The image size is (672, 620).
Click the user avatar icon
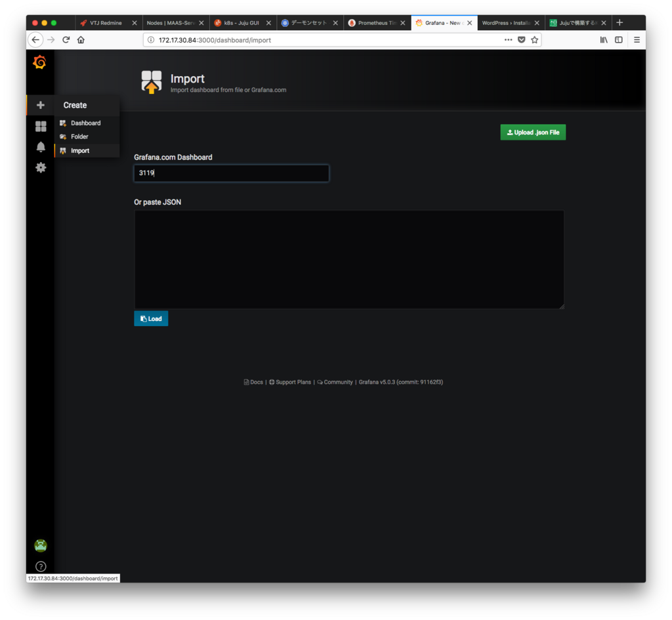click(41, 545)
